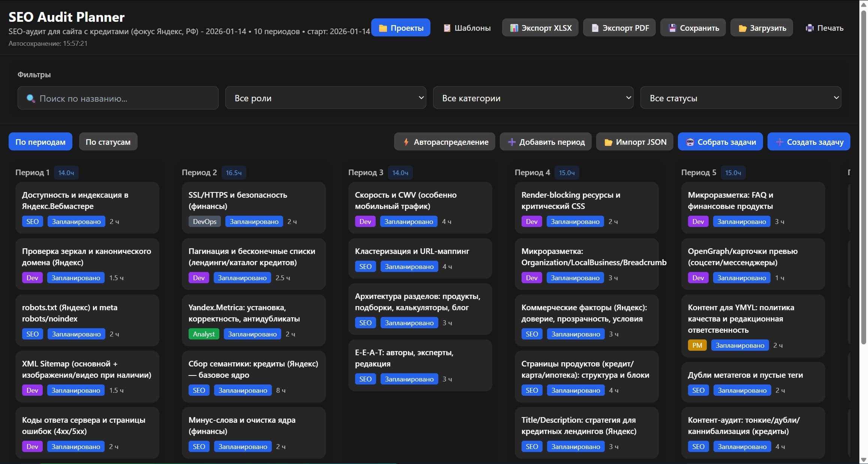The width and height of the screenshot is (868, 464).
Task: Save the project with the Сохранить icon
Action: point(672,27)
